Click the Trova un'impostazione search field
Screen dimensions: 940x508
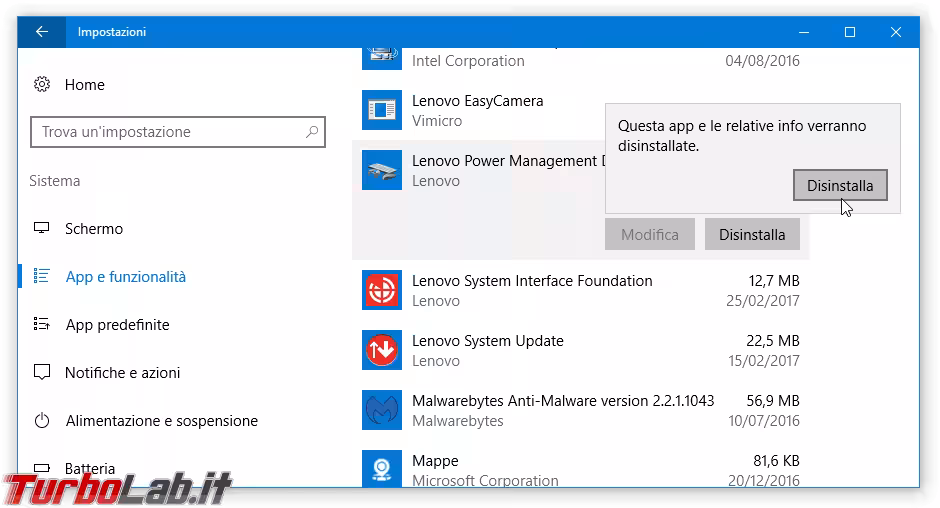[x=170, y=132]
